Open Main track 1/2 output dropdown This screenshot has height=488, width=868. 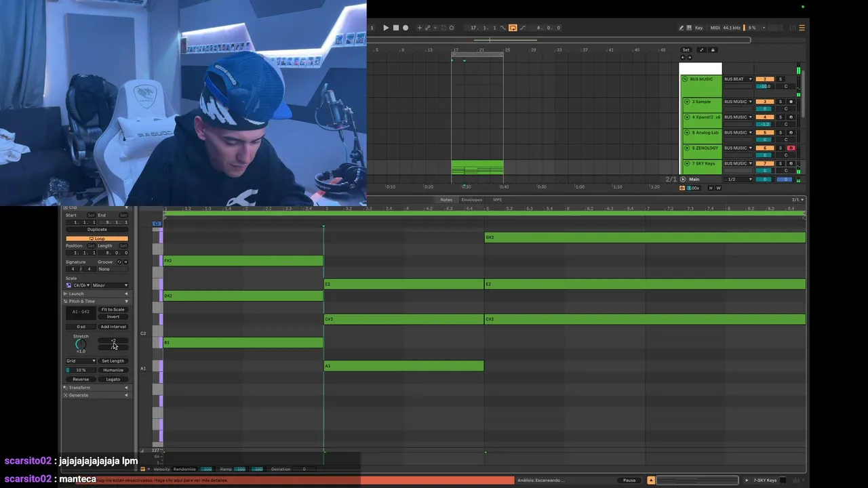point(738,179)
